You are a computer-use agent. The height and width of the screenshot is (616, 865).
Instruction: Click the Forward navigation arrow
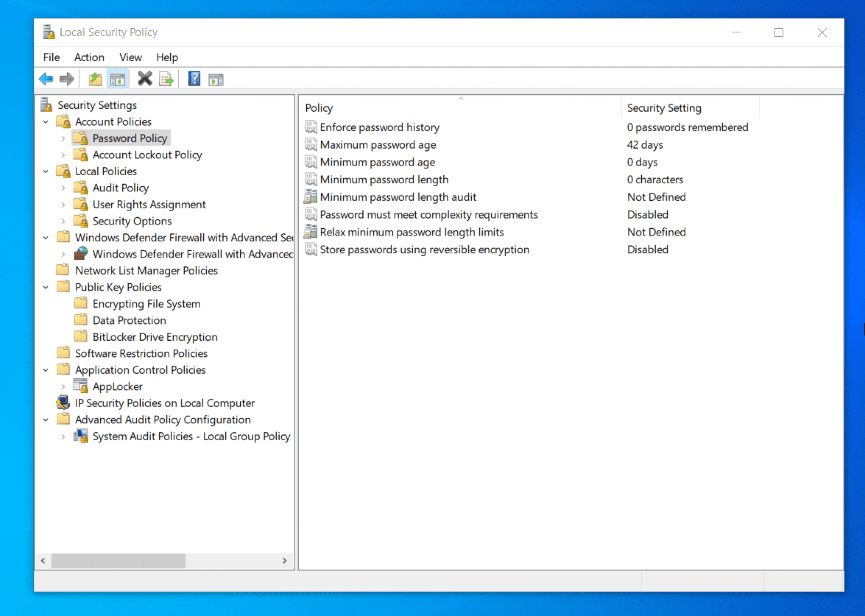(x=67, y=79)
